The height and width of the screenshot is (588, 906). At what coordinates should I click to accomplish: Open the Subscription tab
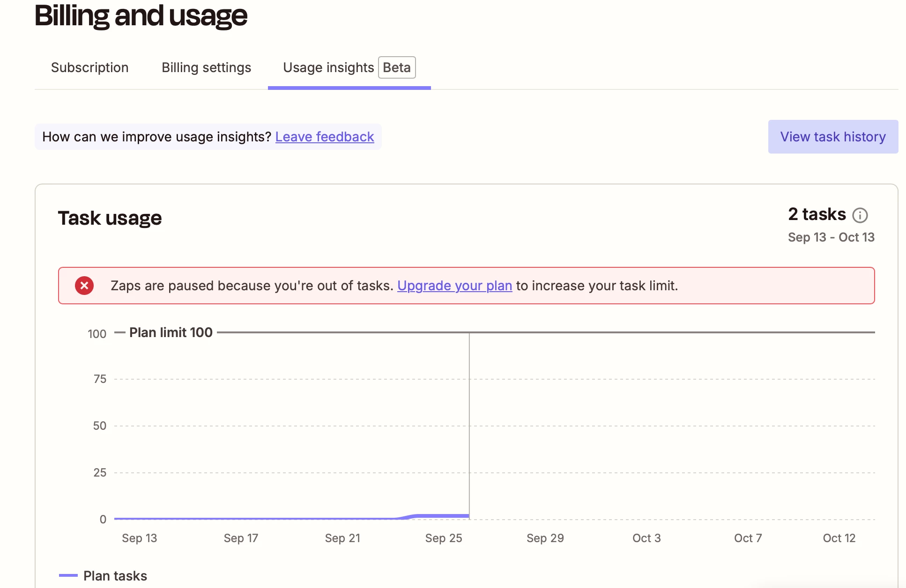click(x=89, y=67)
